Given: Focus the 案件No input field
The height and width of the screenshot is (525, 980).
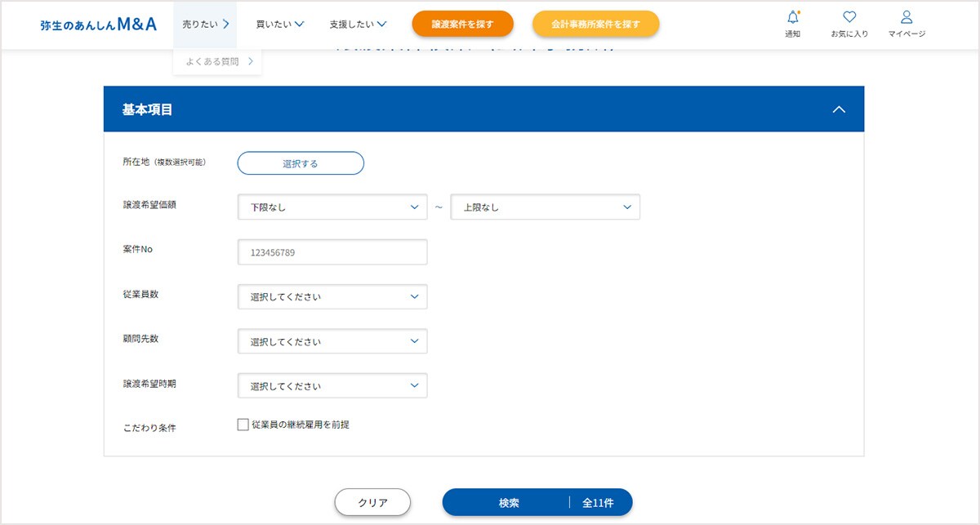Looking at the screenshot, I should pyautogui.click(x=332, y=252).
